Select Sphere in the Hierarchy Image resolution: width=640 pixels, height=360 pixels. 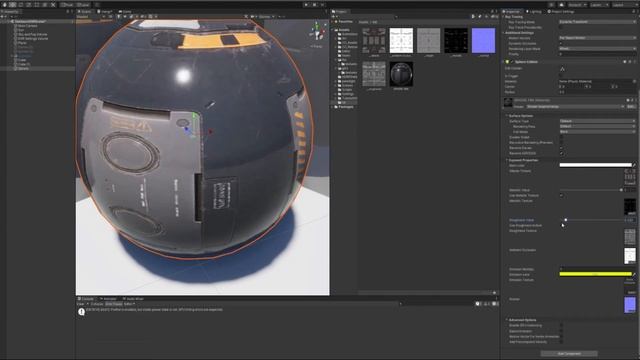(x=24, y=69)
